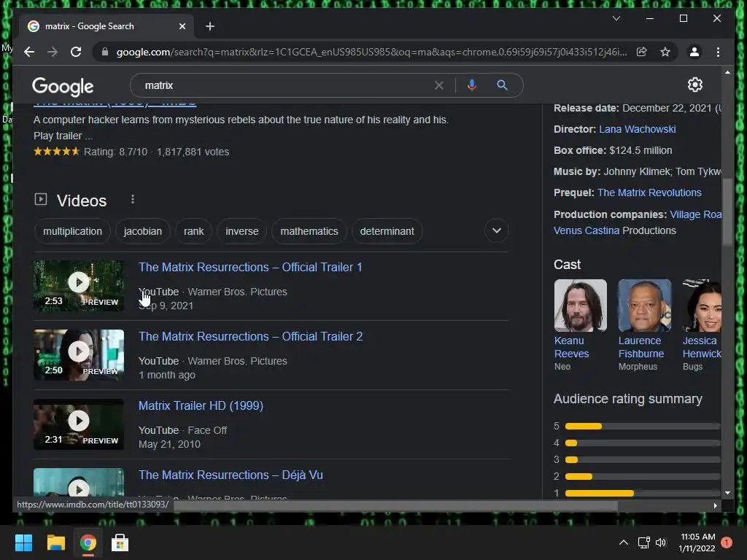Open the Chrome profile icon
This screenshot has width=747, height=560.
point(694,52)
